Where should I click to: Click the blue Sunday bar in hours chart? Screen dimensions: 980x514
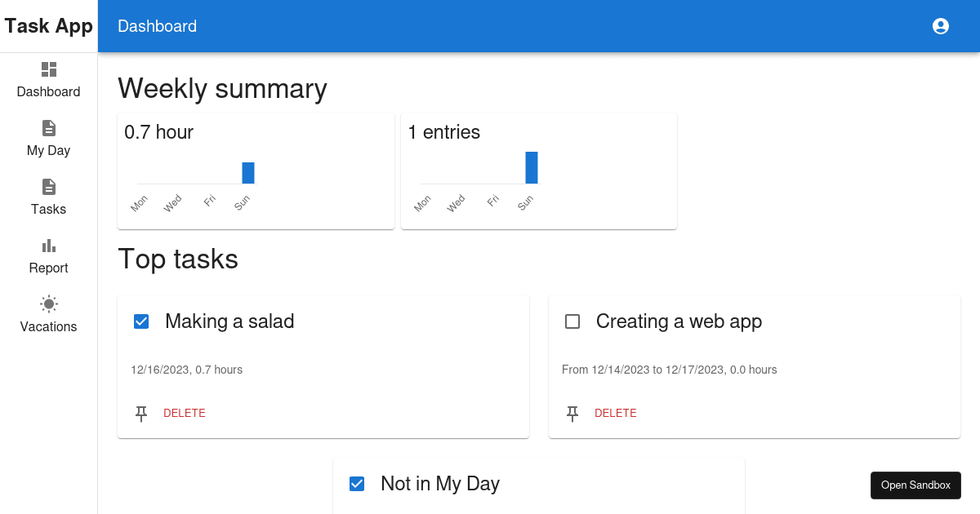point(247,172)
